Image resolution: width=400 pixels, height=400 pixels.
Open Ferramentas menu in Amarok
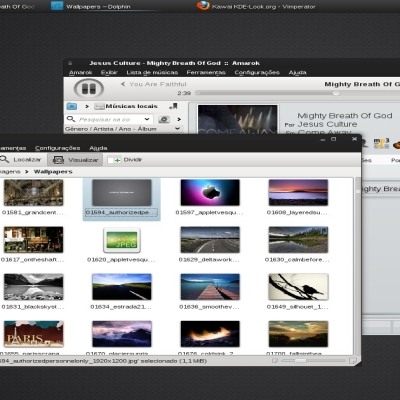pyautogui.click(x=206, y=72)
